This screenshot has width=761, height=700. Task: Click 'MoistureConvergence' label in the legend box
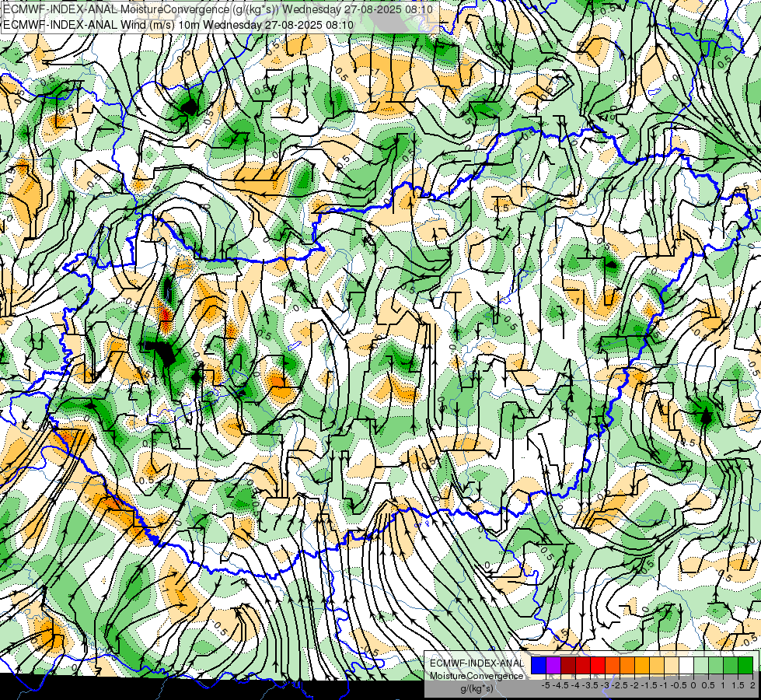(476, 676)
